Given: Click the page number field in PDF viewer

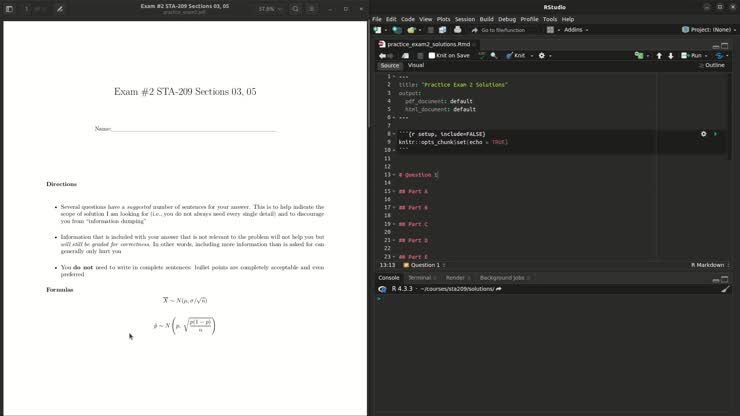Looking at the screenshot, I should coord(26,8).
